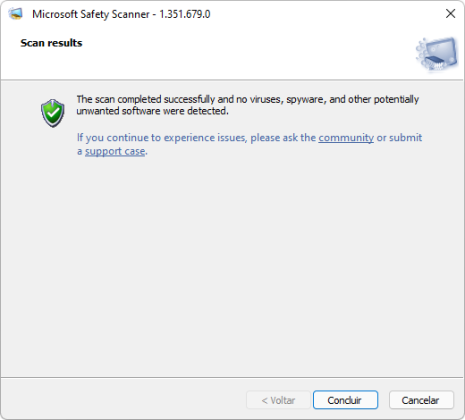Screen dimensions: 465x420
Task: Click the grayed-out Voltar button
Action: 278,400
